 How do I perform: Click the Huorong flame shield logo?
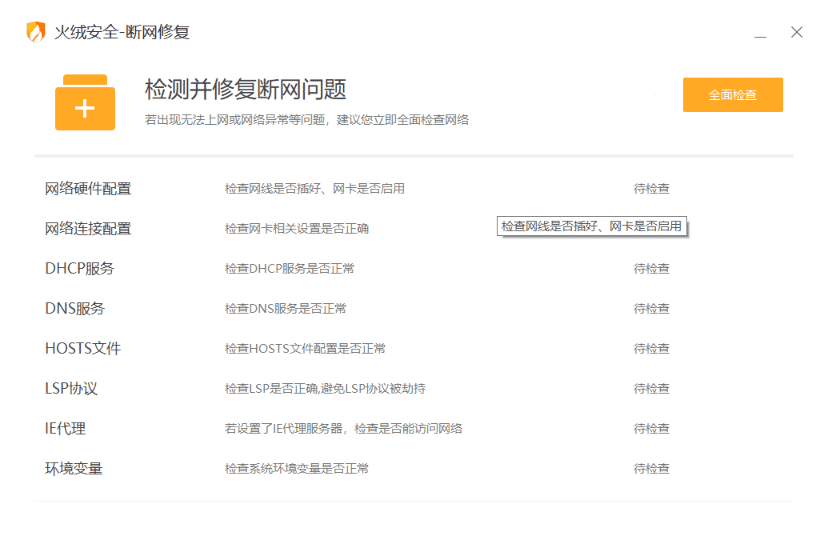point(36,31)
